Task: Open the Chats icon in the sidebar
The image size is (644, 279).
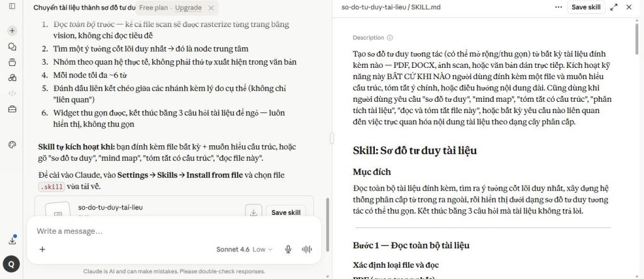Action: pos(12,46)
